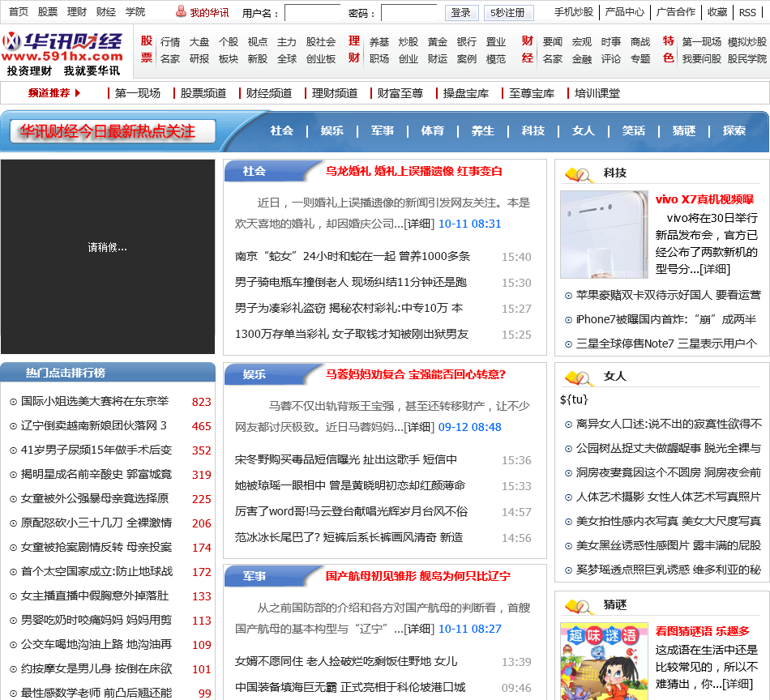Open article 范冰冰长尾巴了
This screenshot has height=700, width=770.
coord(349,537)
